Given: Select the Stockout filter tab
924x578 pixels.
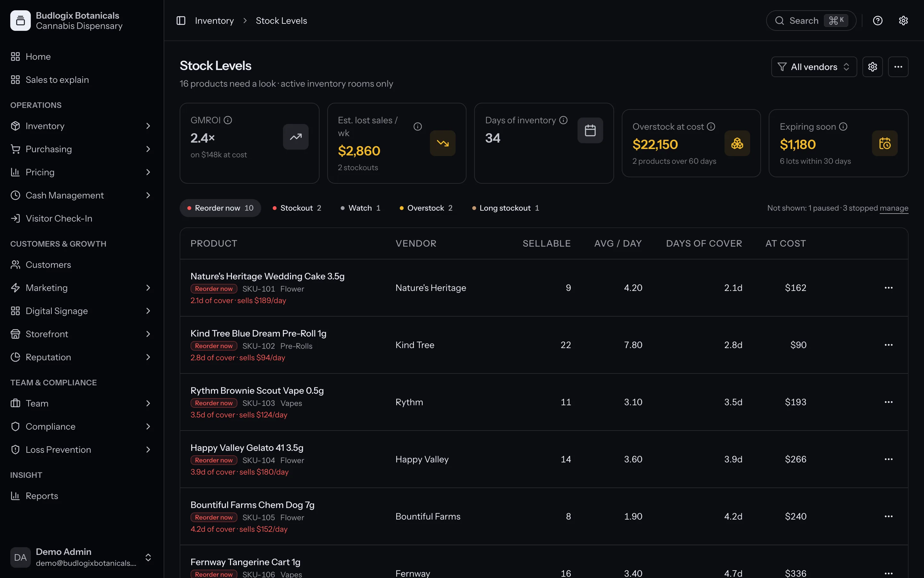Looking at the screenshot, I should [297, 208].
